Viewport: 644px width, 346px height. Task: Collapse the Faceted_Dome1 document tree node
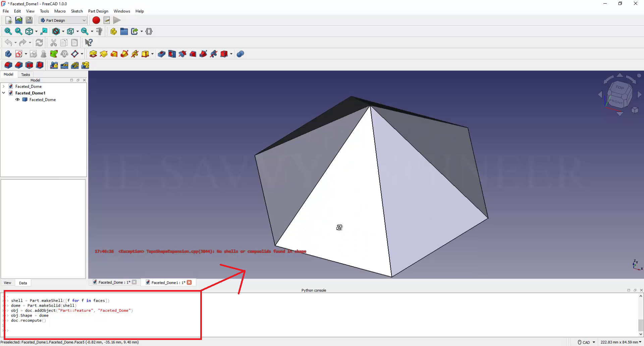(4, 93)
